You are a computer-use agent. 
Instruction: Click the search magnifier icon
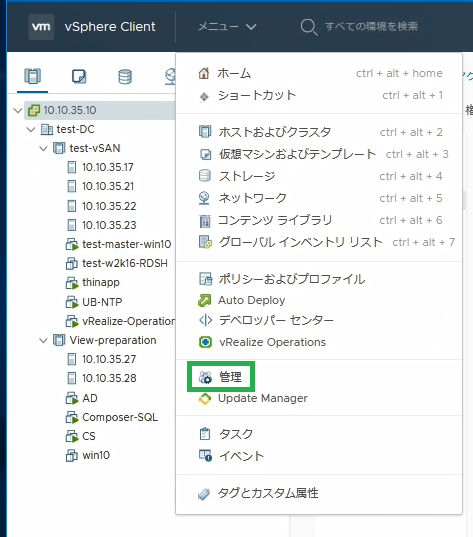(309, 27)
